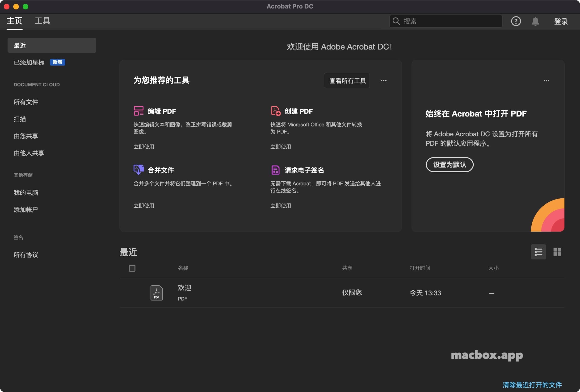Click the 设置为默认 button
The height and width of the screenshot is (392, 580).
pyautogui.click(x=450, y=165)
